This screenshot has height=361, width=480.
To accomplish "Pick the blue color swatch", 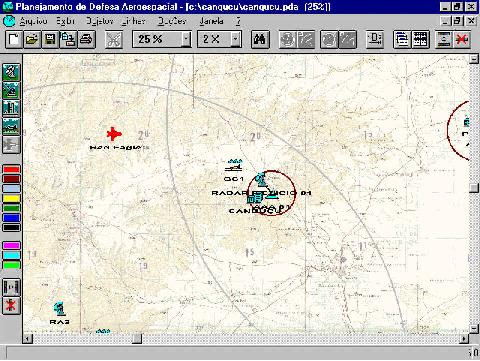I will tap(11, 218).
